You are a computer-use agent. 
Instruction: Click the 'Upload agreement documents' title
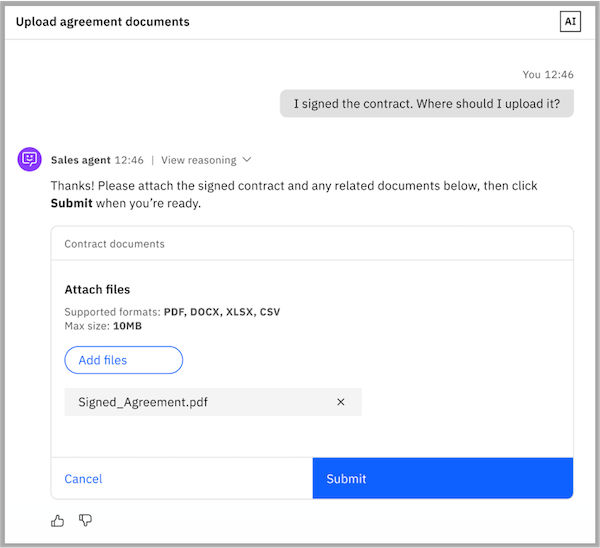pos(103,22)
